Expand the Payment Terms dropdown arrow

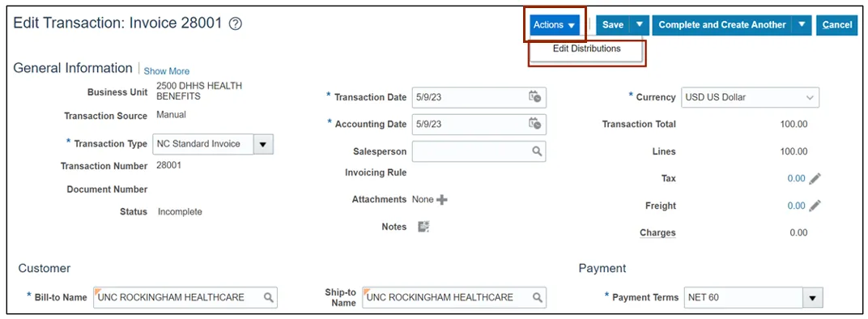812,297
